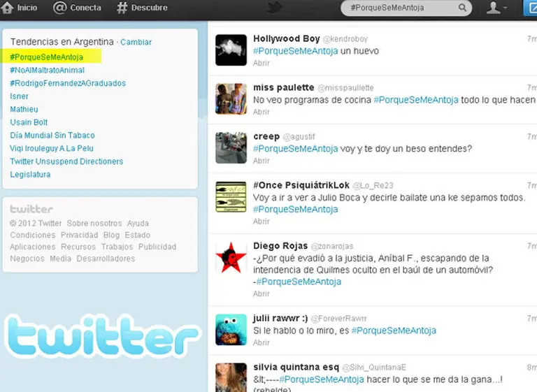The width and height of the screenshot is (537, 392).
Task: Click Publicidad footer link
Action: coord(157,247)
